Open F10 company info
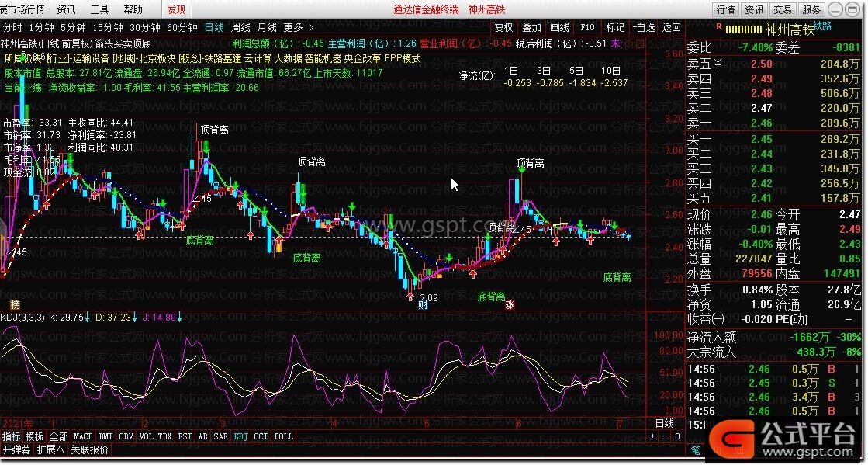868x465 pixels. point(587,27)
